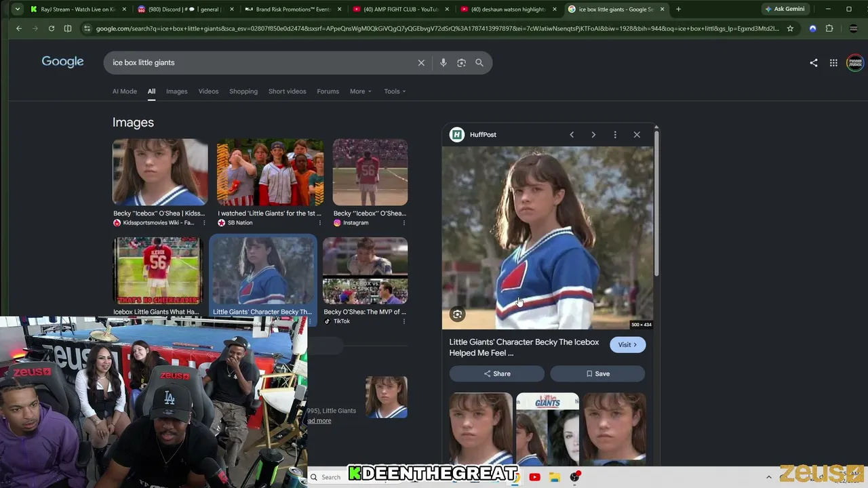Bookmark this page with the star
Screen dimensions: 868x488
(790, 28)
